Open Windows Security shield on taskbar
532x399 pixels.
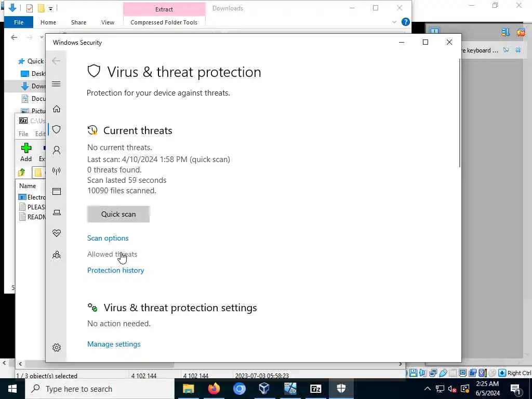[341, 389]
